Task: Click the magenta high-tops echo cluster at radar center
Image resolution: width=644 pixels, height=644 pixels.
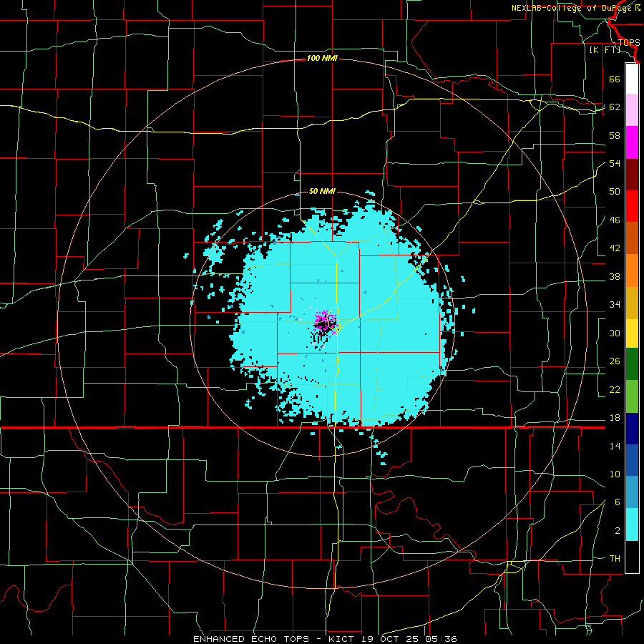Action: tap(326, 323)
